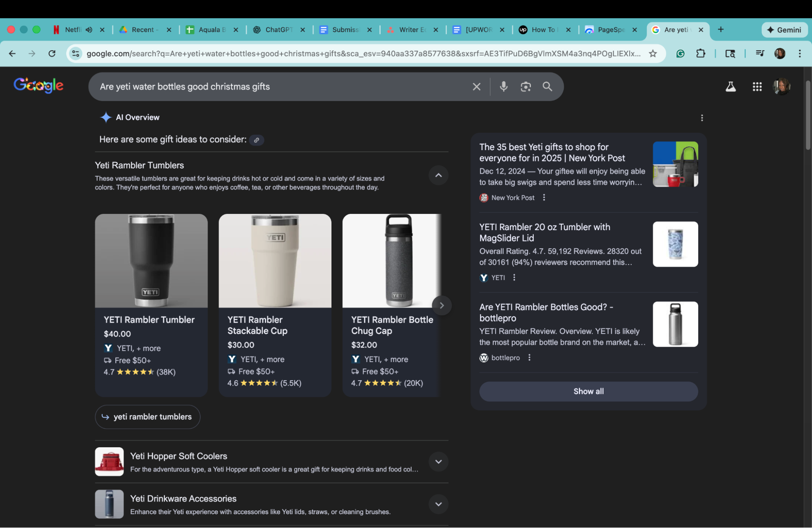Open the Extensions puzzle icon
The width and height of the screenshot is (812, 528).
701,54
